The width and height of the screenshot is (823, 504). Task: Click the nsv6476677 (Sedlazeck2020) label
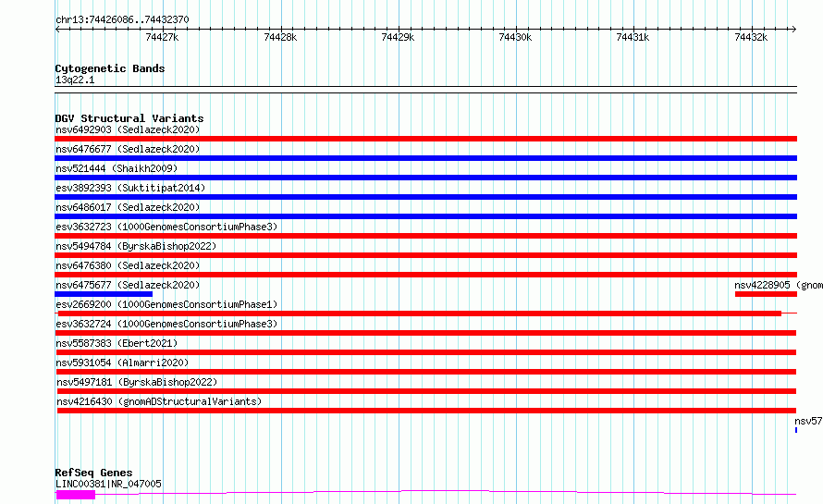pyautogui.click(x=128, y=149)
